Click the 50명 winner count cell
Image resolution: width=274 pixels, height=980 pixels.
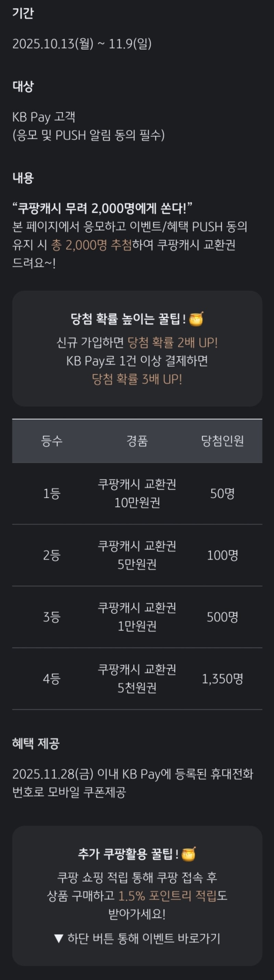point(222,494)
